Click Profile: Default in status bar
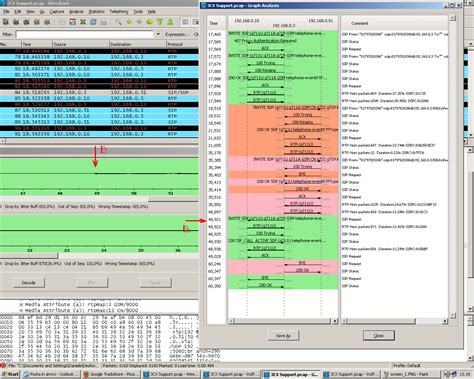The height and width of the screenshot is (379, 474). pos(407,366)
